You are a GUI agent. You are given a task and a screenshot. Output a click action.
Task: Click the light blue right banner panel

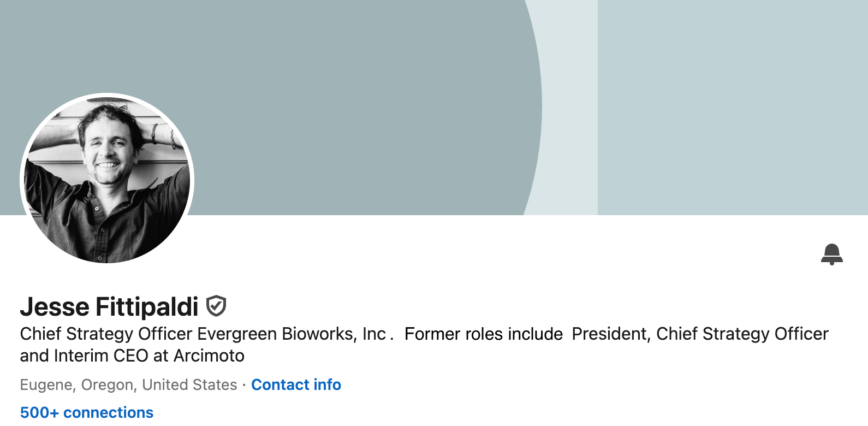pyautogui.click(x=732, y=109)
